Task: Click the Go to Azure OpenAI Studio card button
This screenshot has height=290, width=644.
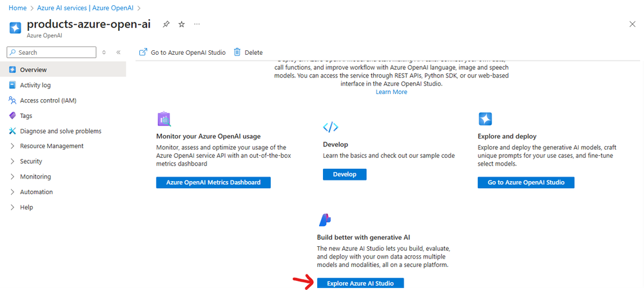Action: coord(526,182)
